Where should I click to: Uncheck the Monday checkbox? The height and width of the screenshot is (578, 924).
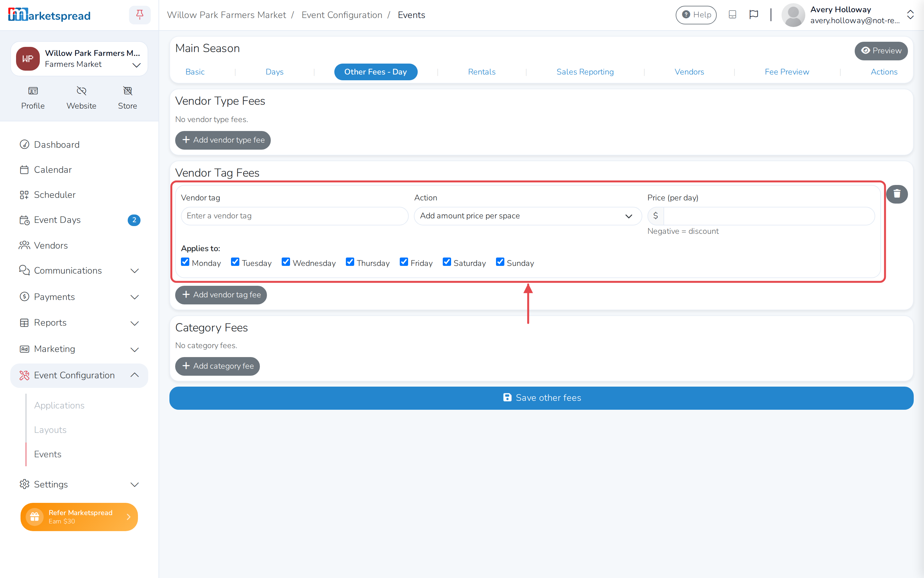tap(185, 262)
